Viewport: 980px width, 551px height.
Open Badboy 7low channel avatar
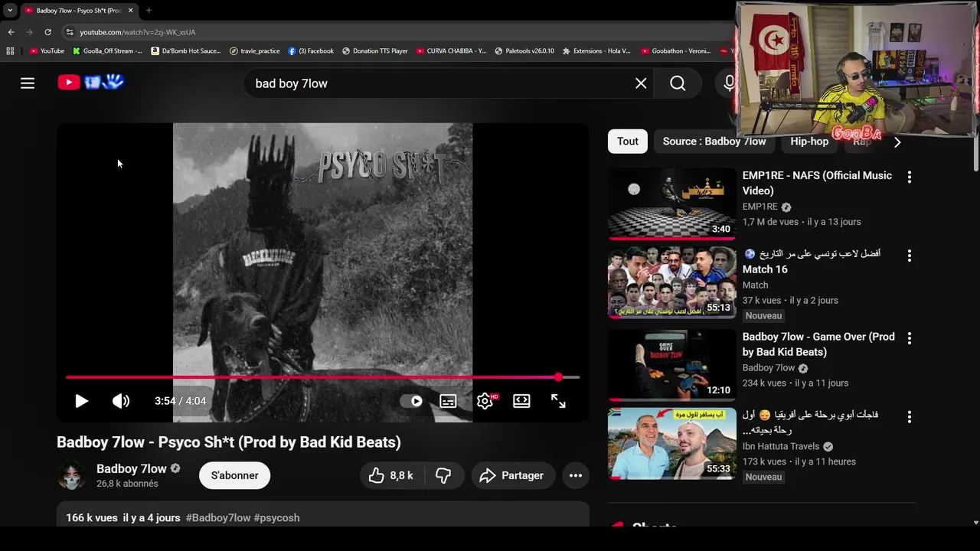tap(72, 475)
